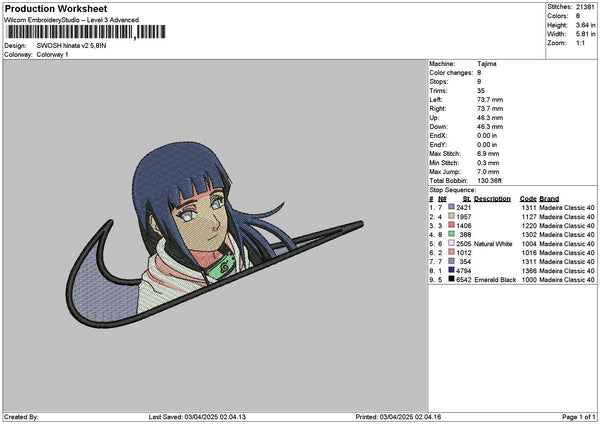The height and width of the screenshot is (424, 600).
Task: Click the 'Code' column header
Action: [x=528, y=199]
